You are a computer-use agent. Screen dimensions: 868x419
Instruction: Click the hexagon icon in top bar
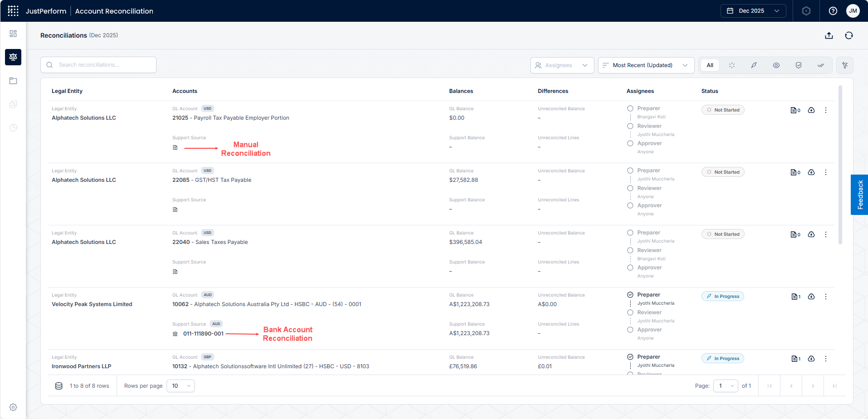(x=806, y=11)
